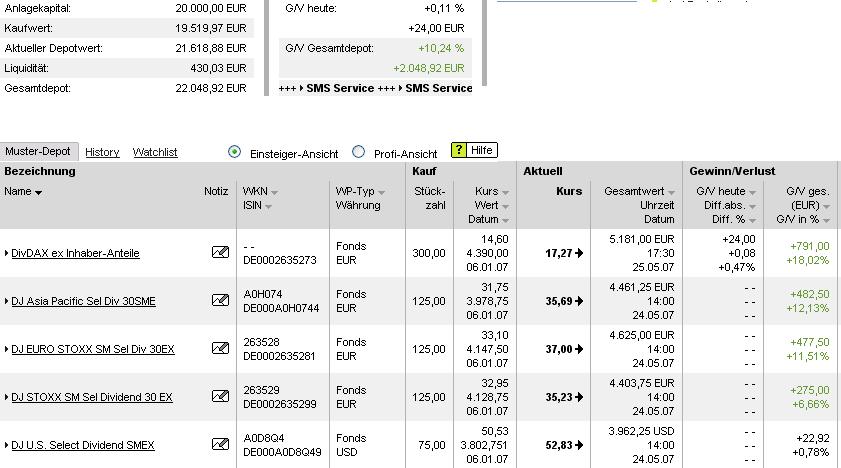Open the Watchlist tab

[155, 152]
